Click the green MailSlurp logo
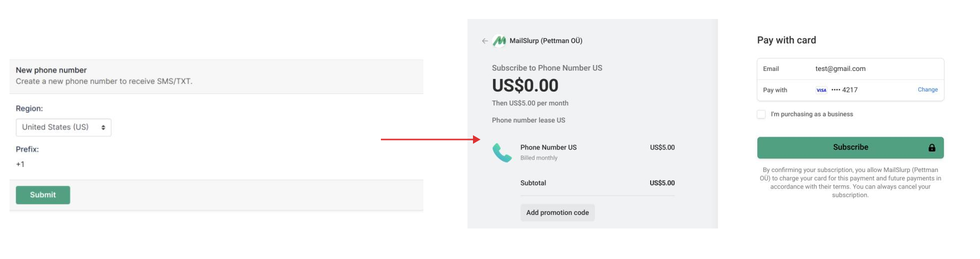 coord(499,41)
